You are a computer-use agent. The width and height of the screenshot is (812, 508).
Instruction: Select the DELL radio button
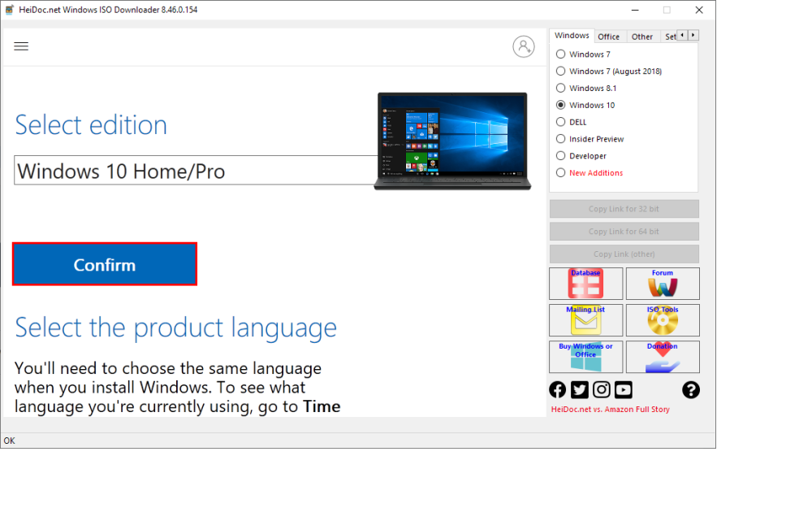tap(560, 122)
